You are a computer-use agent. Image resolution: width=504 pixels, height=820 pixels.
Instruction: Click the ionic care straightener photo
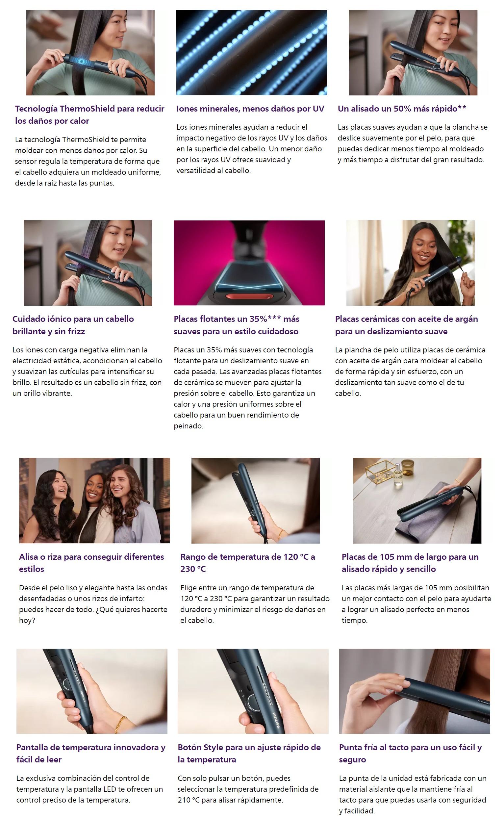(x=88, y=263)
